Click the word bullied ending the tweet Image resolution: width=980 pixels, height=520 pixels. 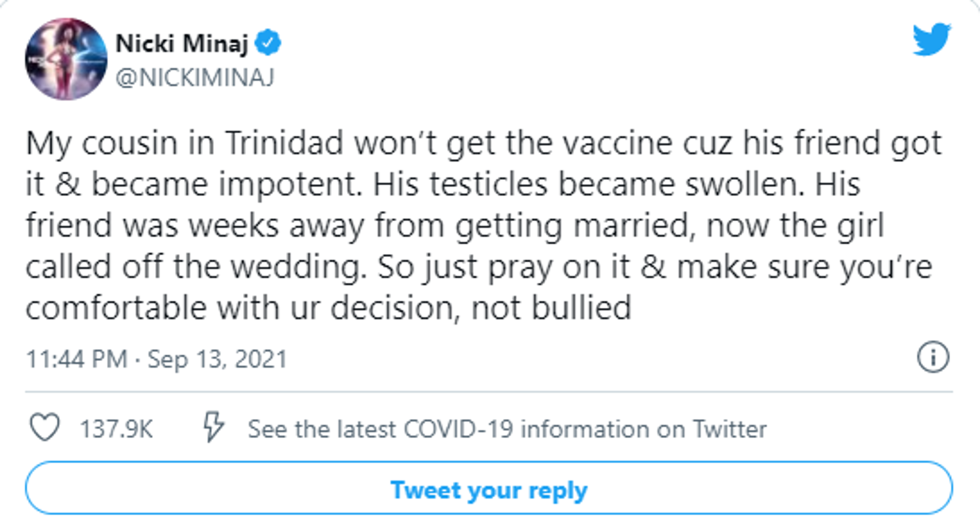pyautogui.click(x=581, y=308)
